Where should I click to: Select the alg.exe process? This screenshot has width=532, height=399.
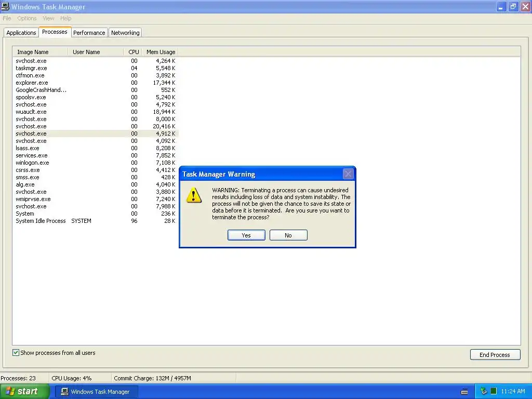(96, 184)
